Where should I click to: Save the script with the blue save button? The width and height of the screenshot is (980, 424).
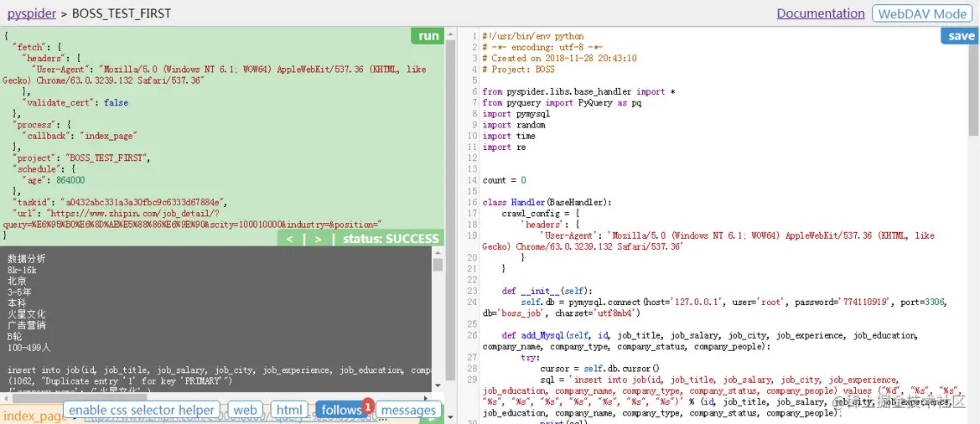click(962, 36)
